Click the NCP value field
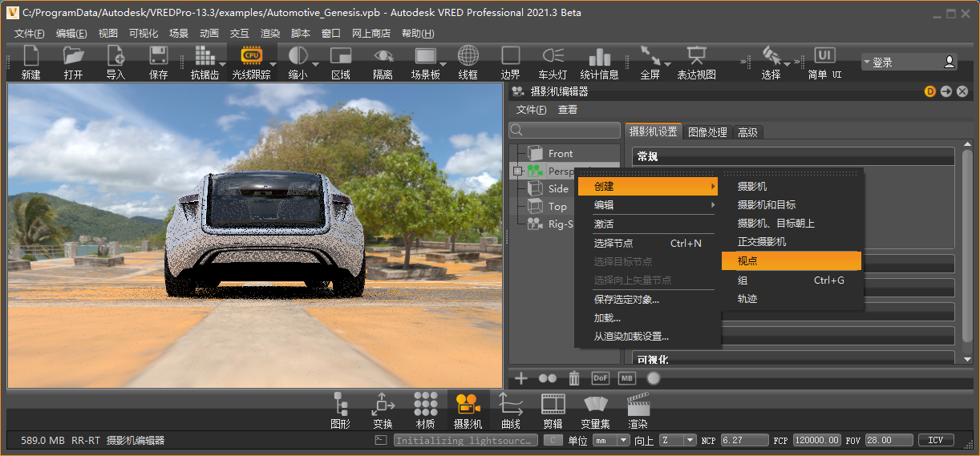 [744, 440]
